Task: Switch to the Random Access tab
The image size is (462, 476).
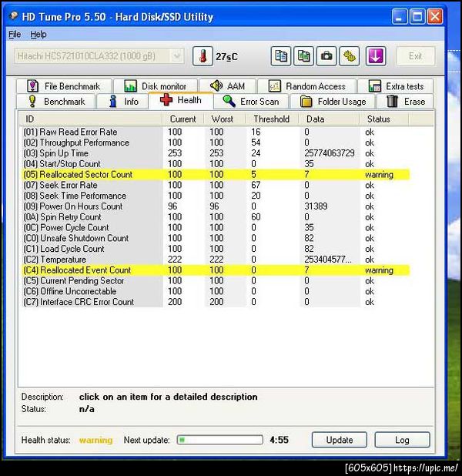Action: pyautogui.click(x=307, y=86)
